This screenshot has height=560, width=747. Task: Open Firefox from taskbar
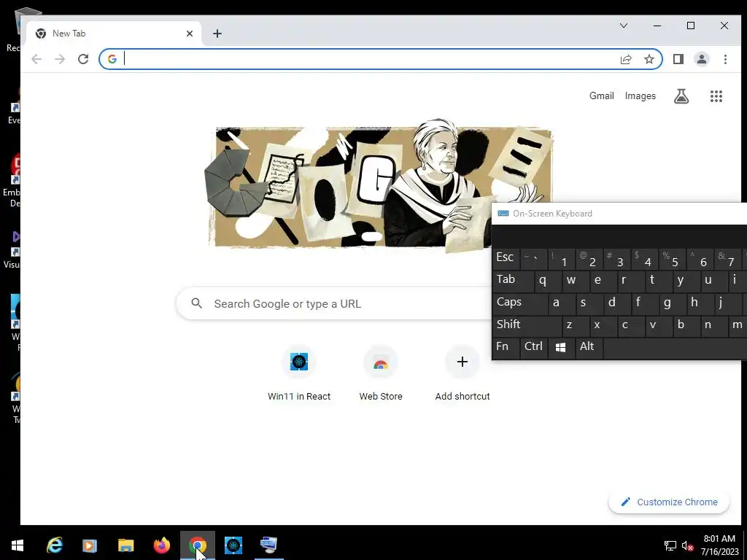pyautogui.click(x=161, y=545)
